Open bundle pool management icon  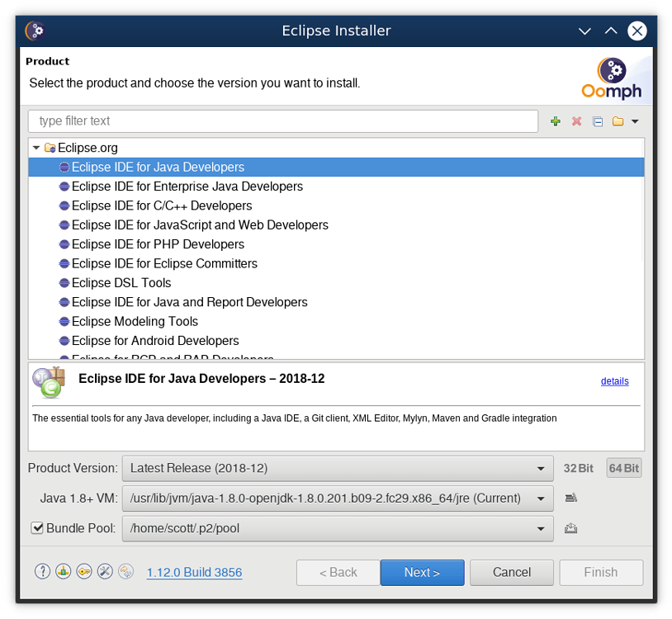pos(570,527)
